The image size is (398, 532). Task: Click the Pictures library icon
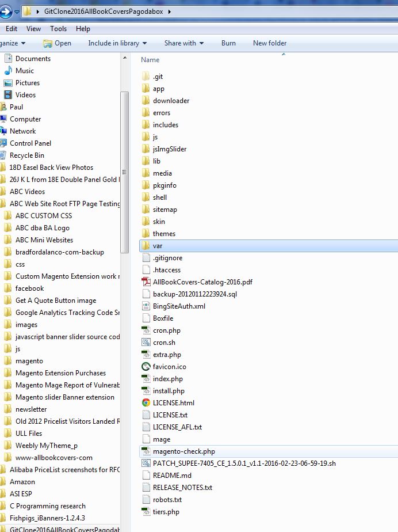coord(8,83)
